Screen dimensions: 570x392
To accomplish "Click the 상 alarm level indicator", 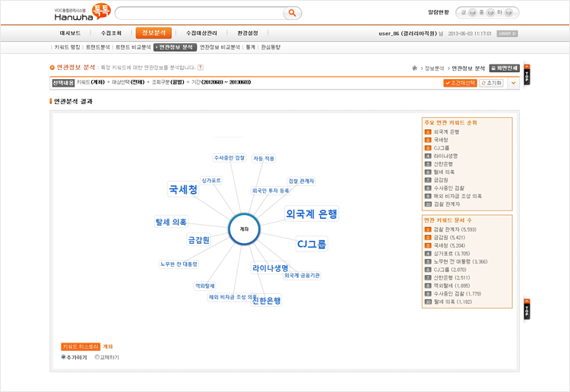I will coord(472,13).
